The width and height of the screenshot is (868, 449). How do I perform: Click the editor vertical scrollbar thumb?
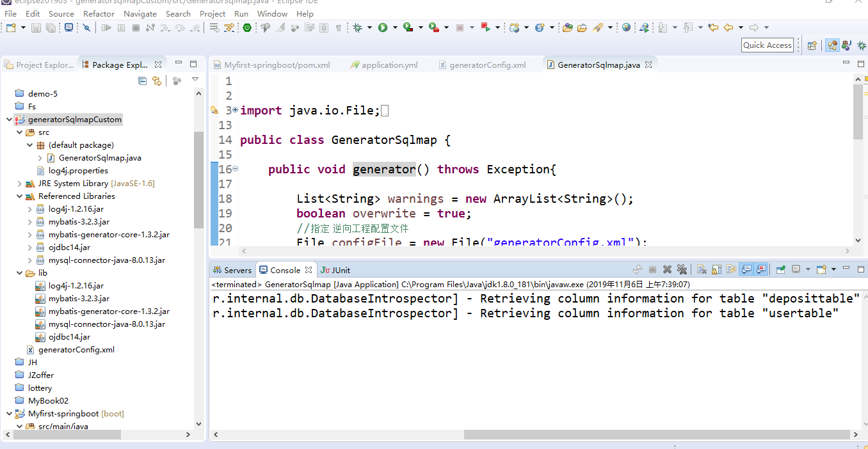(858, 112)
